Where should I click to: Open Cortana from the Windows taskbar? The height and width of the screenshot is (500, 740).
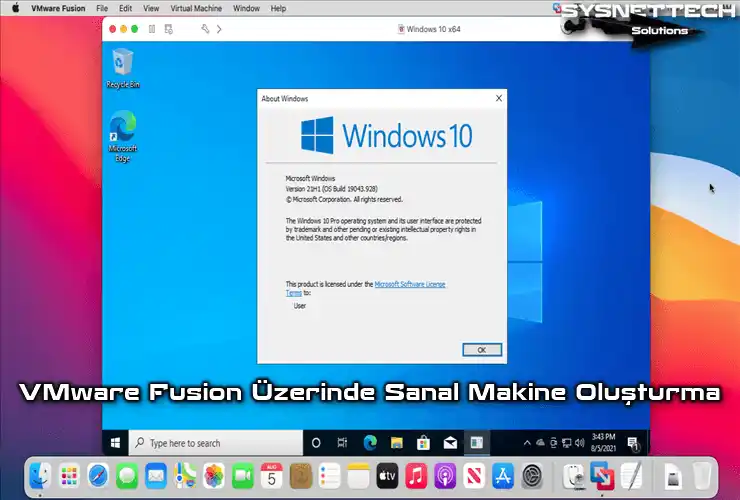pyautogui.click(x=316, y=443)
